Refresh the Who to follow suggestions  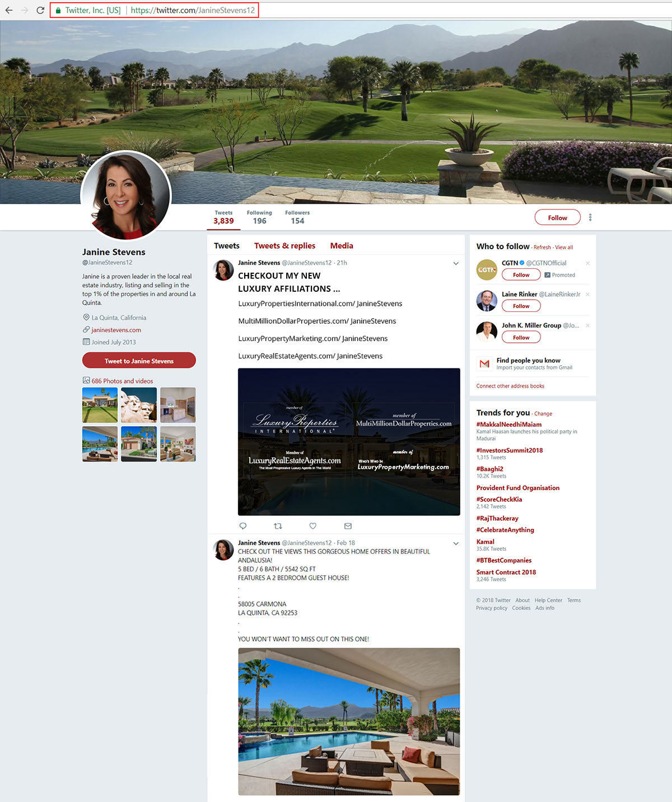point(542,248)
